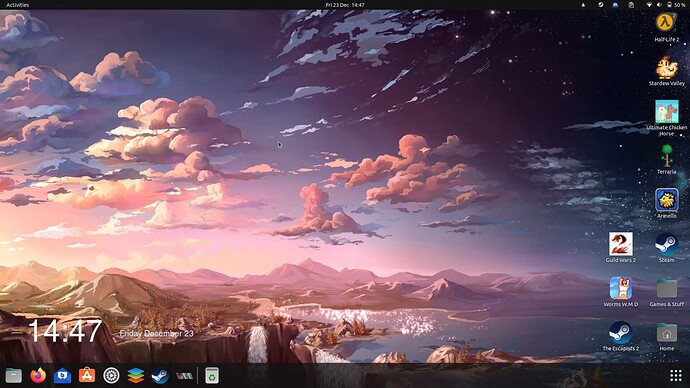Show the applications grid

[x=675, y=375]
